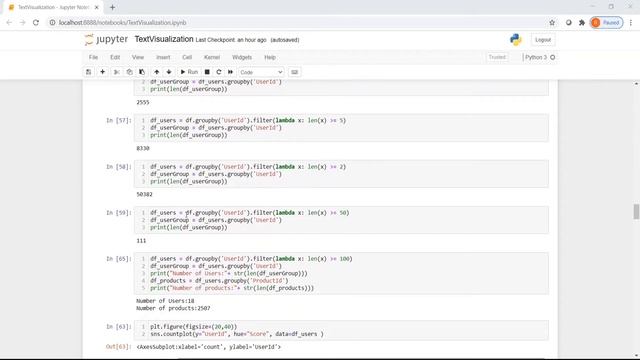Open the Widgets menu

coord(242,57)
